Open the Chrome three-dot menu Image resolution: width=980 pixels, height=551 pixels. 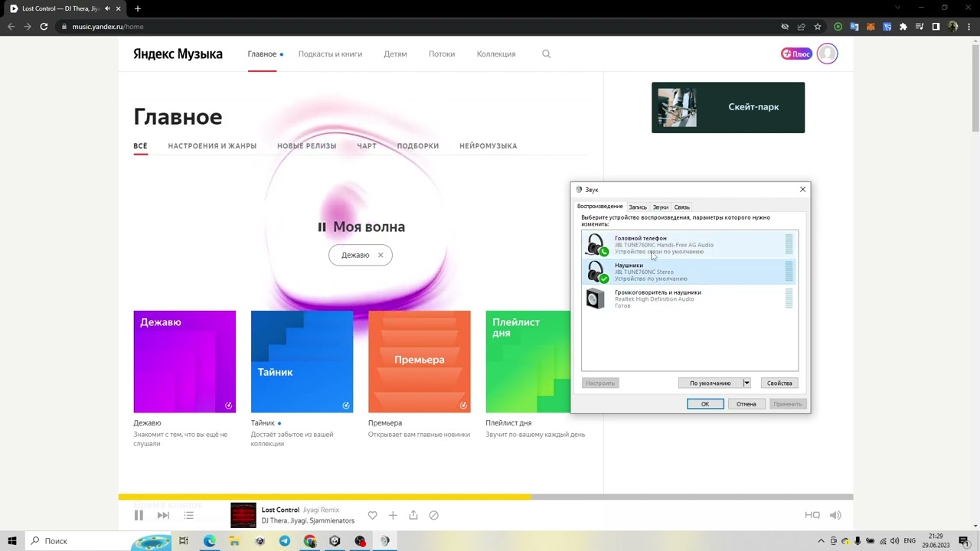coord(969,27)
